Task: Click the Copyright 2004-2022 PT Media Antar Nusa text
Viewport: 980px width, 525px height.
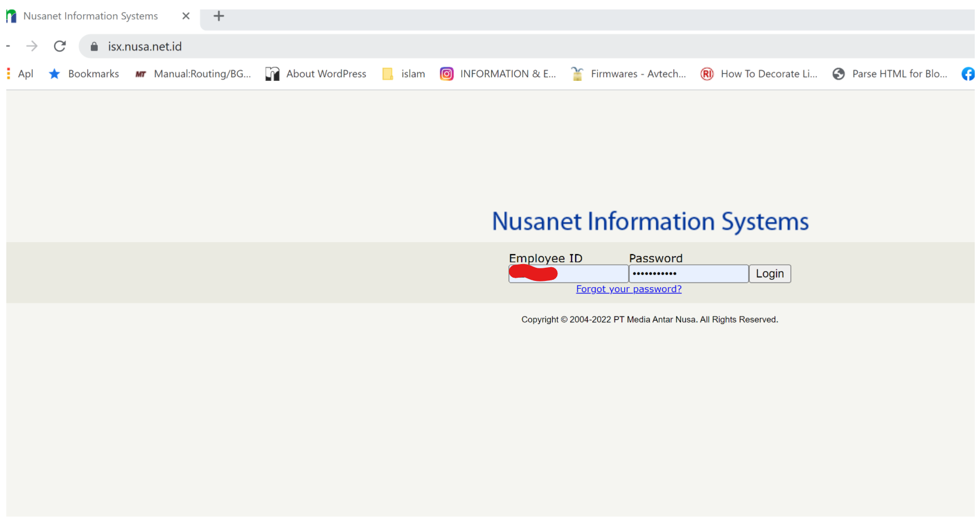Action: click(650, 320)
